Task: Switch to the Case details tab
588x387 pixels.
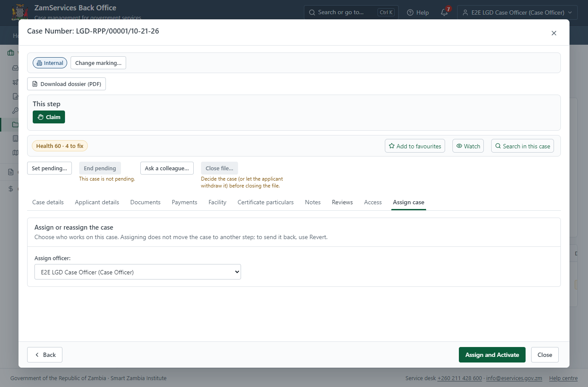Action: (x=48, y=202)
